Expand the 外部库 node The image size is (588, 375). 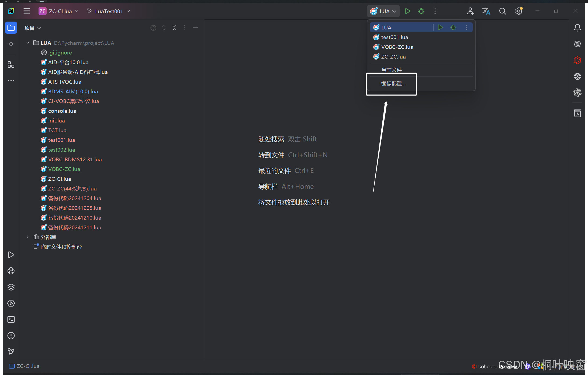(x=28, y=237)
